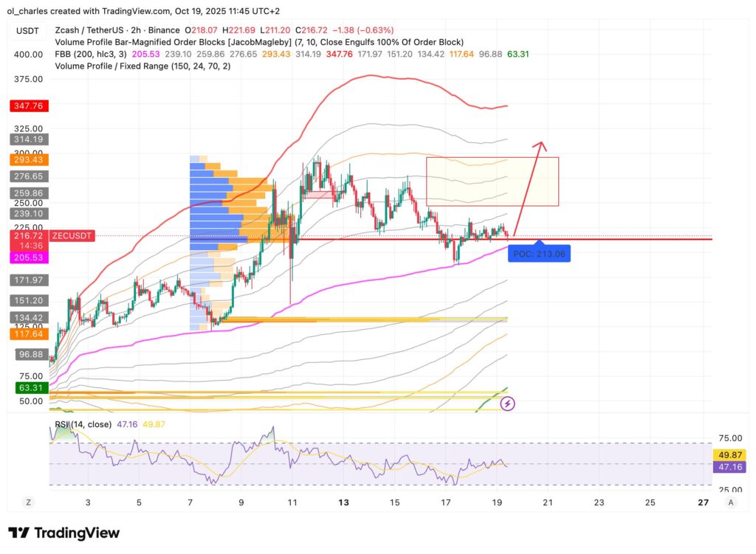Click the yellow 49.87 RSI value tag
Image resolution: width=756 pixels, height=554 pixels.
point(729,456)
